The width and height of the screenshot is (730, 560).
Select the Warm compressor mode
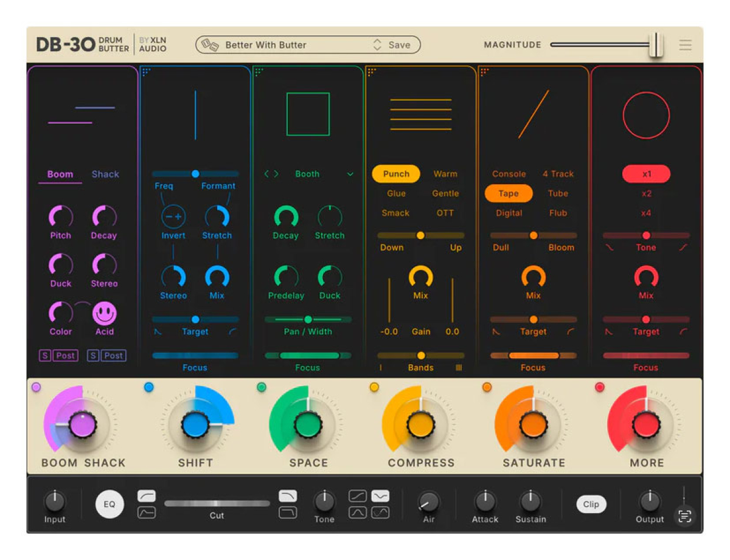click(445, 174)
